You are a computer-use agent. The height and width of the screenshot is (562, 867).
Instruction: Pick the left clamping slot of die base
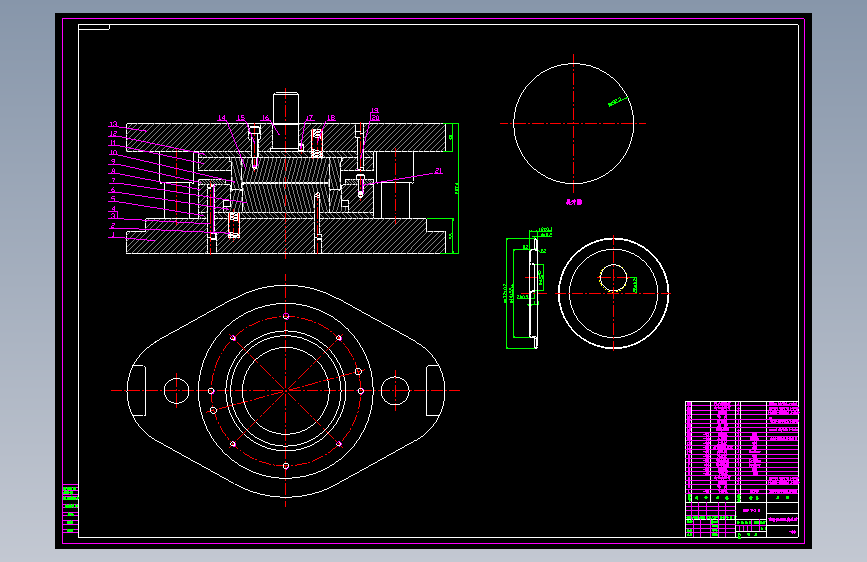pyautogui.click(x=137, y=391)
